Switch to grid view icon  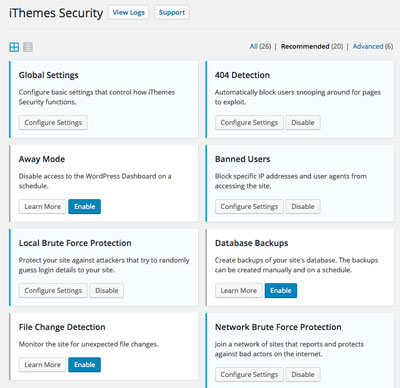point(14,47)
